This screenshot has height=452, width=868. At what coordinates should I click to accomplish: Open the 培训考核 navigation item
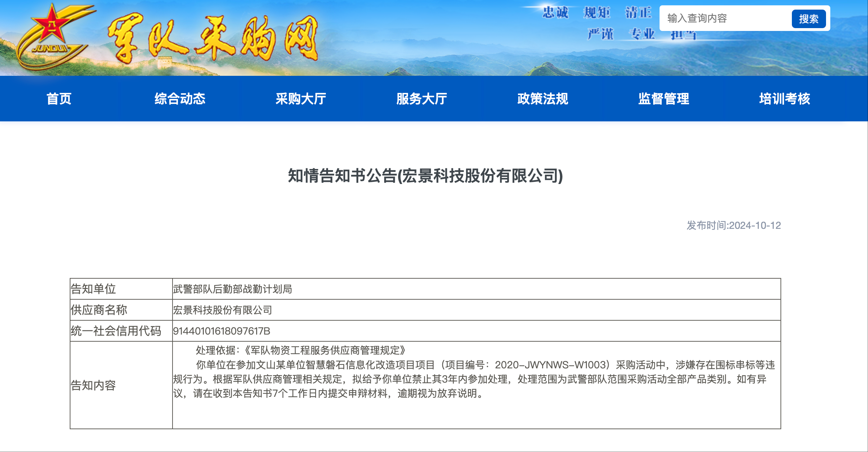tap(785, 99)
